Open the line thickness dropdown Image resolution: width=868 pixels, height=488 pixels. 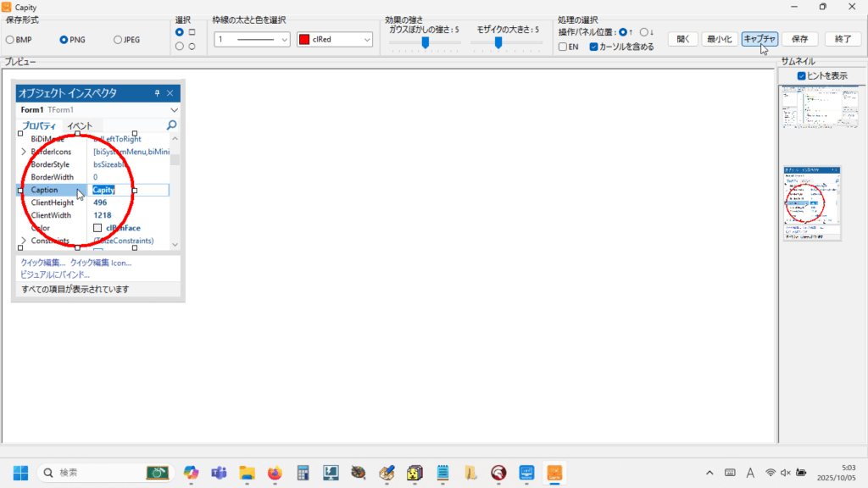point(252,40)
